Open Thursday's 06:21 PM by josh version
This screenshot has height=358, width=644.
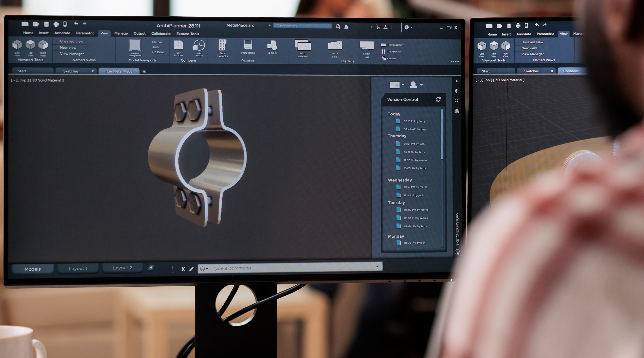tap(411, 144)
